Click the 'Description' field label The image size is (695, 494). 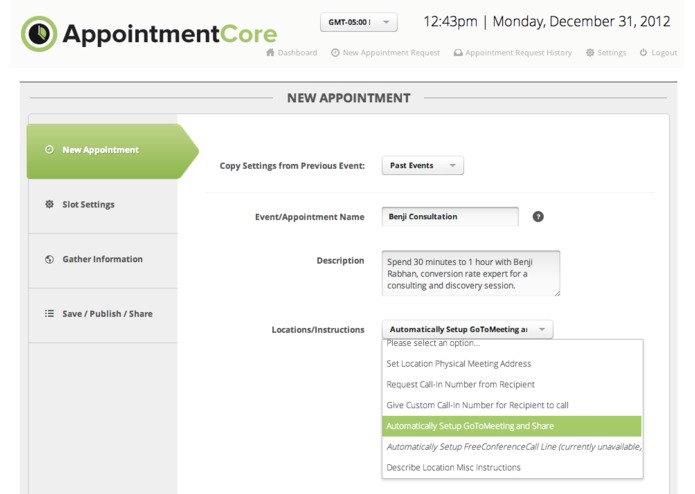pyautogui.click(x=340, y=261)
